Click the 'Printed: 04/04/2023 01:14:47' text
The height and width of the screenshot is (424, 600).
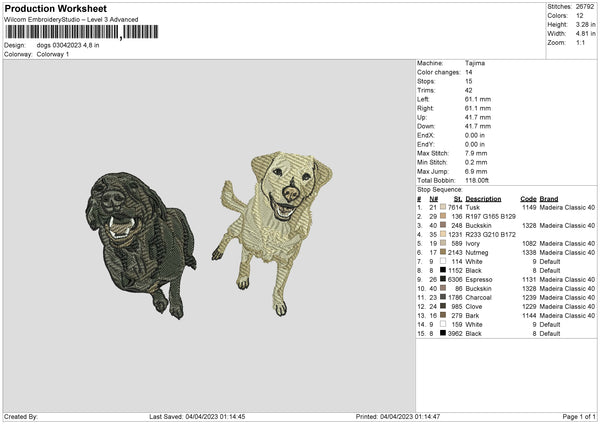point(398,416)
